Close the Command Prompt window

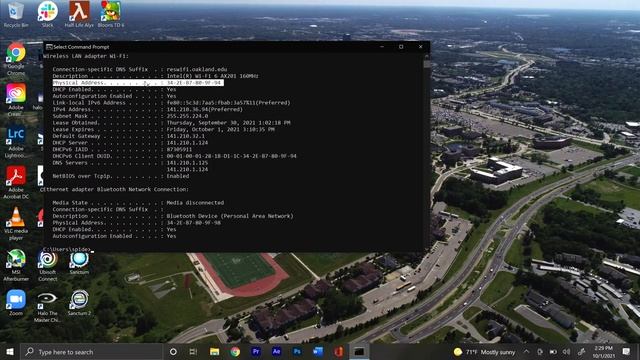pyautogui.click(x=420, y=47)
